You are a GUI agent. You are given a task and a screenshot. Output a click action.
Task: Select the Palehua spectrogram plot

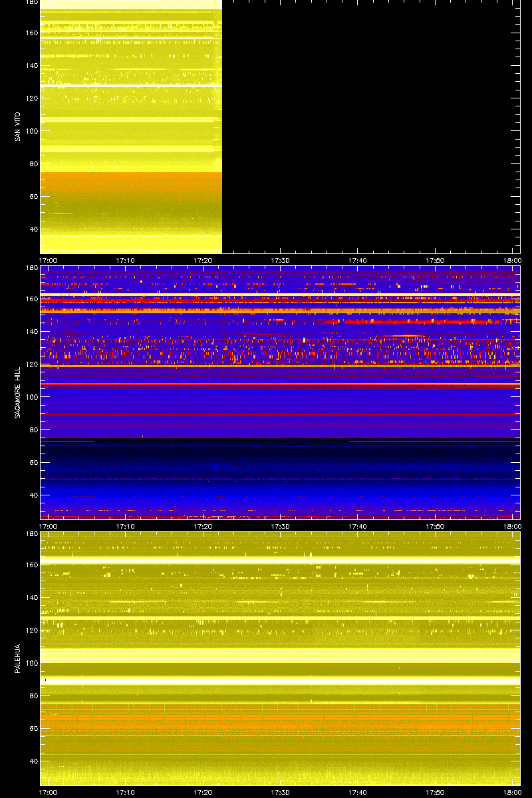(x=280, y=658)
